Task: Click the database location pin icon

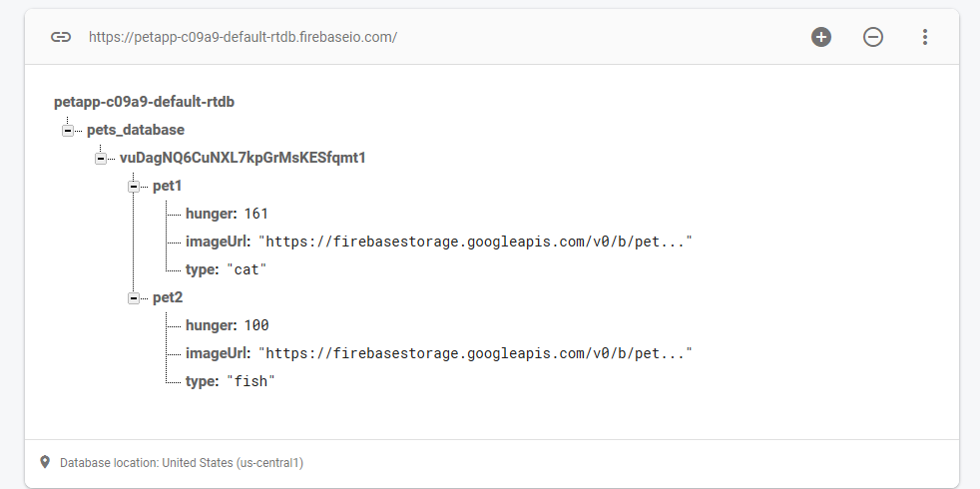Action: [45, 463]
